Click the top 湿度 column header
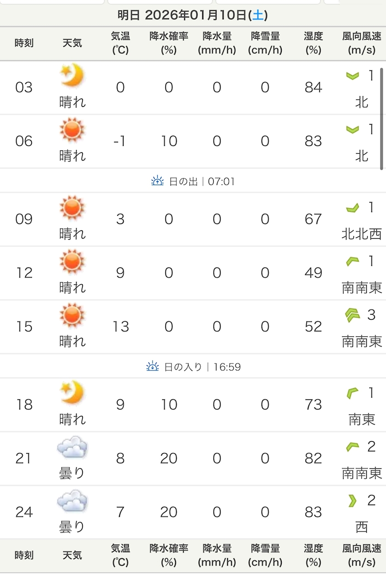Image resolution: width=386 pixels, height=588 pixels. [x=313, y=43]
